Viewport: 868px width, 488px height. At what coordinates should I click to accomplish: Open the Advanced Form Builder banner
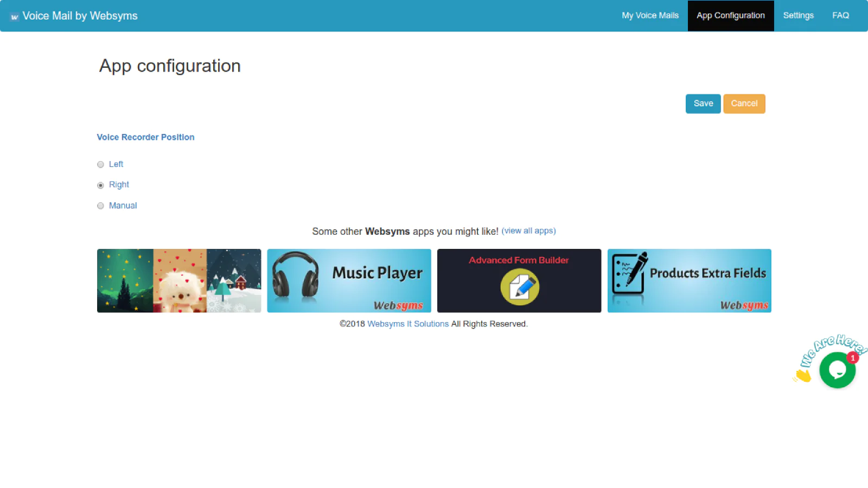519,280
